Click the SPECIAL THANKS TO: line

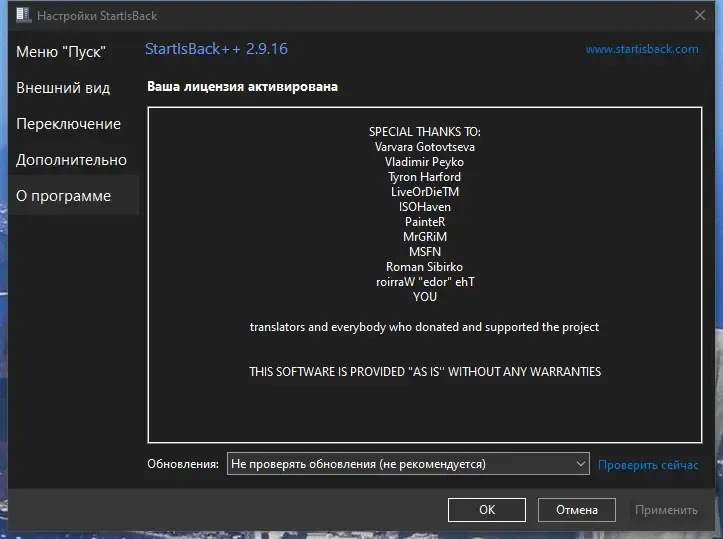coord(425,132)
